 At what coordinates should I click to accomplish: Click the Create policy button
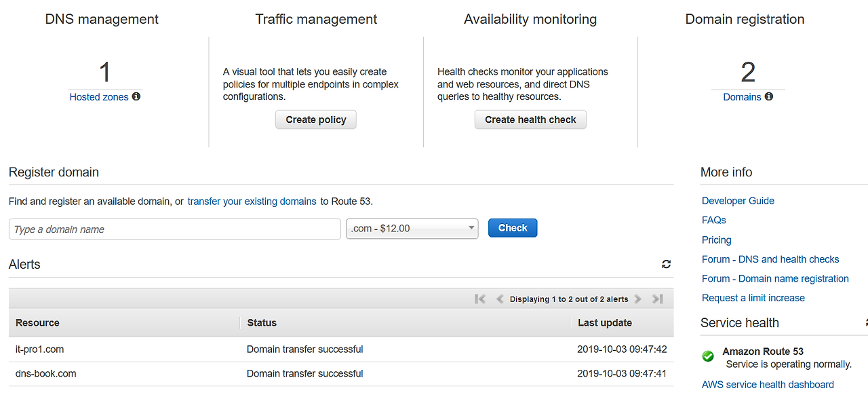coord(316,119)
